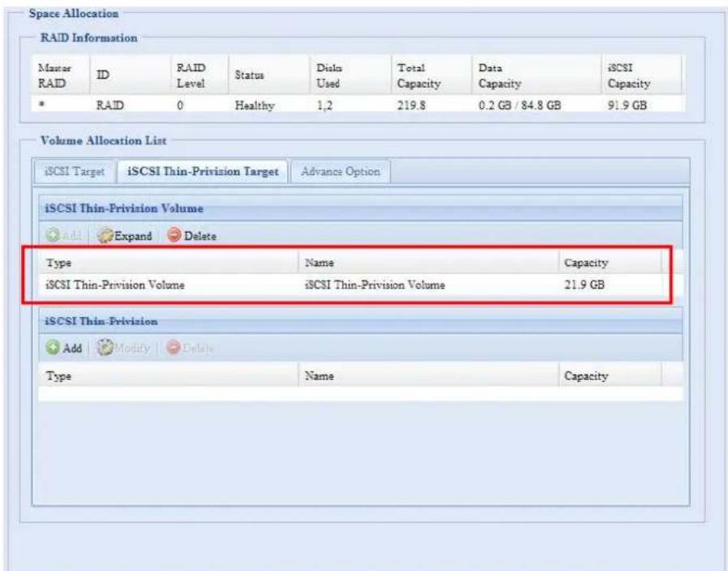Viewport: 728px width, 571px height.
Task: Click the Delete icon in the lower toolbar
Action: (x=186, y=348)
